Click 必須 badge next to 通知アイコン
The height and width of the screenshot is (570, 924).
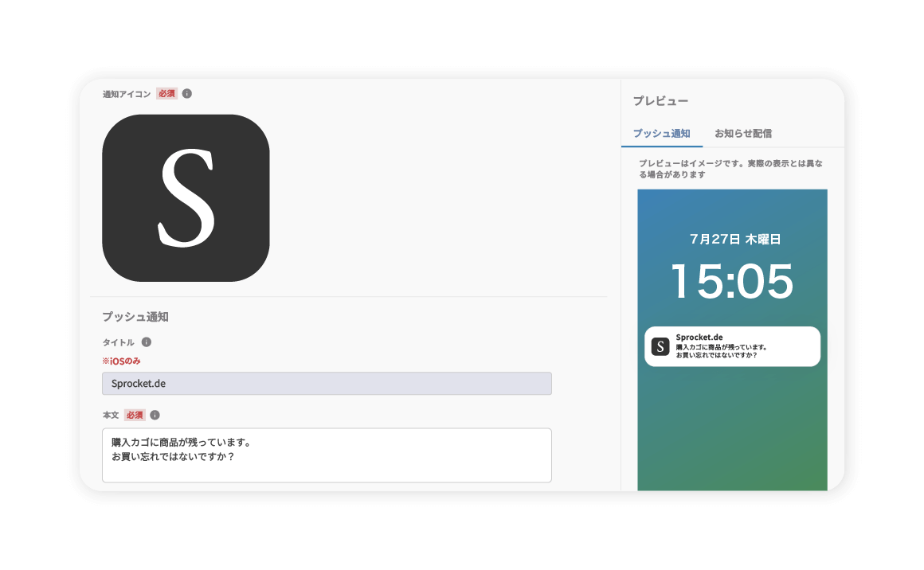pos(166,94)
